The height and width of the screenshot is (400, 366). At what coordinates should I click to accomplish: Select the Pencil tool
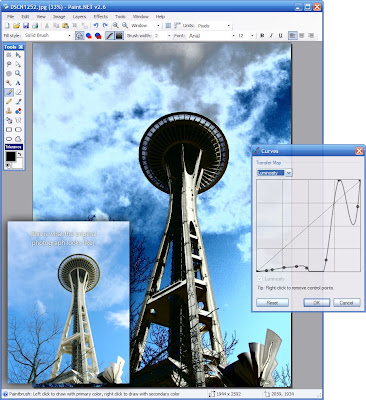click(9, 102)
